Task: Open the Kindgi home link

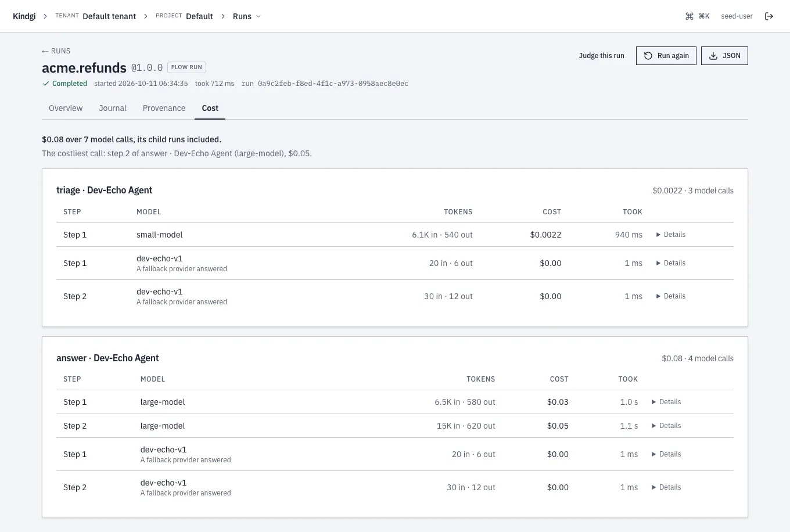Action: [24, 16]
